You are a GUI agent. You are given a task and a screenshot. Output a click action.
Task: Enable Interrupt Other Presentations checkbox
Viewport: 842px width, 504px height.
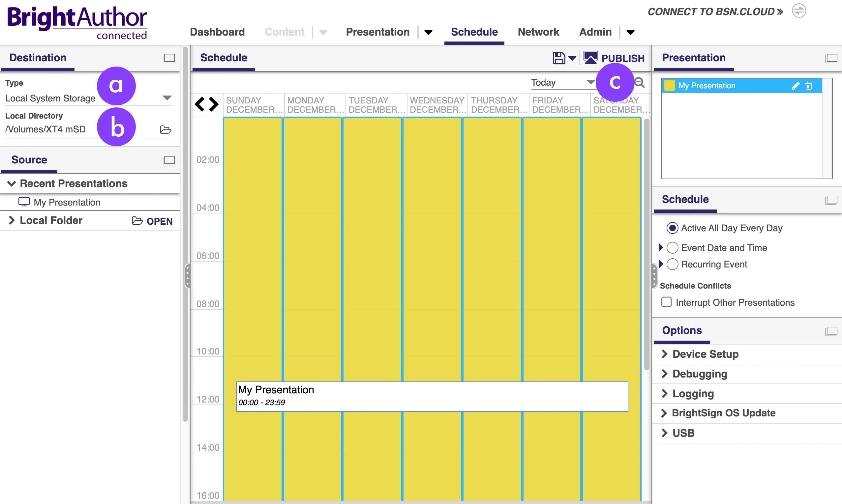[x=666, y=302]
